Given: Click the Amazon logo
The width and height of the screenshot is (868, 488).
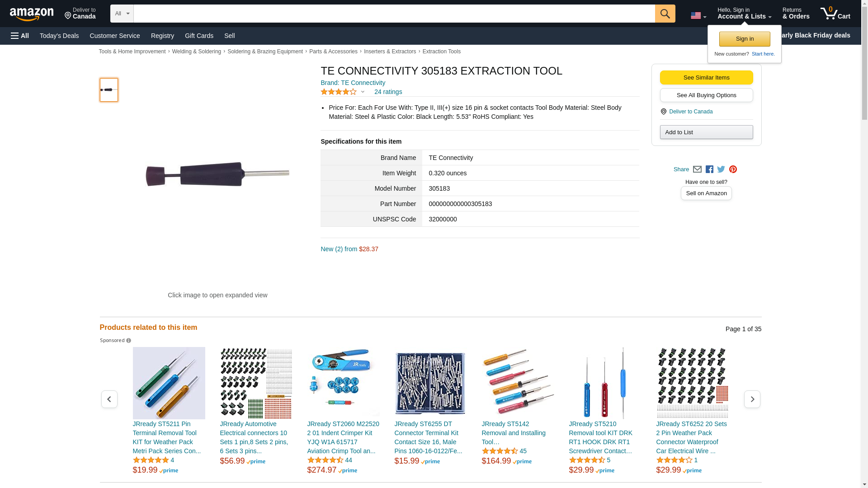Looking at the screenshot, I should (x=32, y=14).
